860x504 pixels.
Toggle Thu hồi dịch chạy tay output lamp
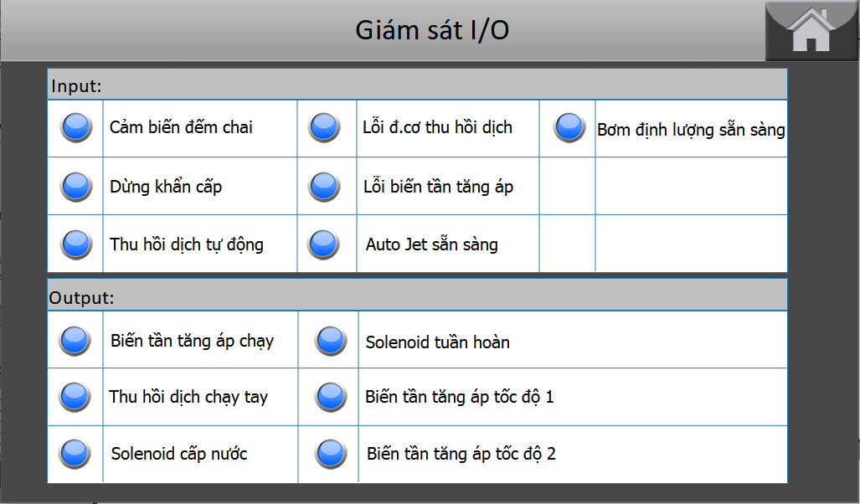(75, 397)
